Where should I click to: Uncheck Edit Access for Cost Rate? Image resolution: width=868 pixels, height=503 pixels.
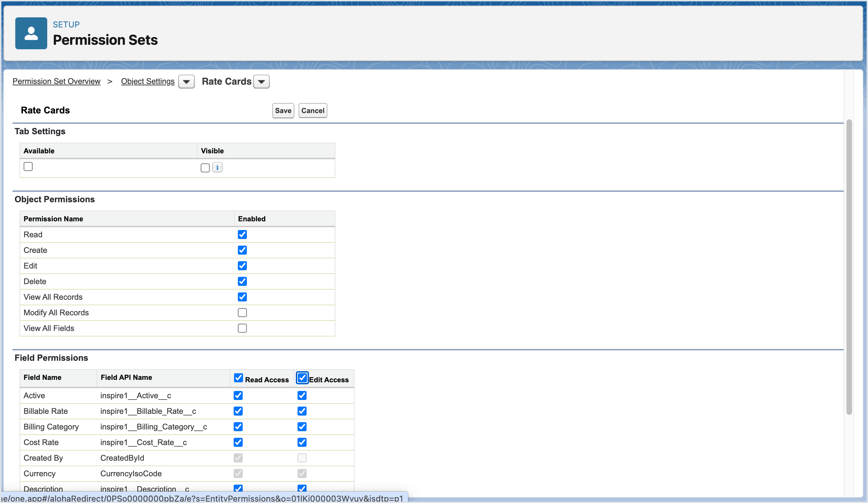point(302,442)
